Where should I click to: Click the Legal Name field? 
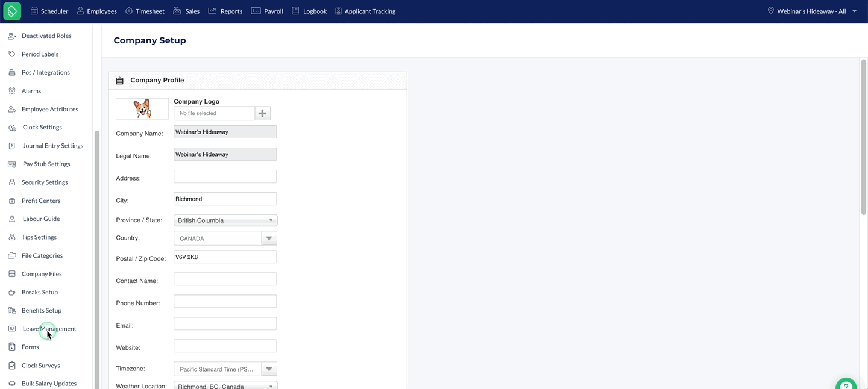coord(225,154)
